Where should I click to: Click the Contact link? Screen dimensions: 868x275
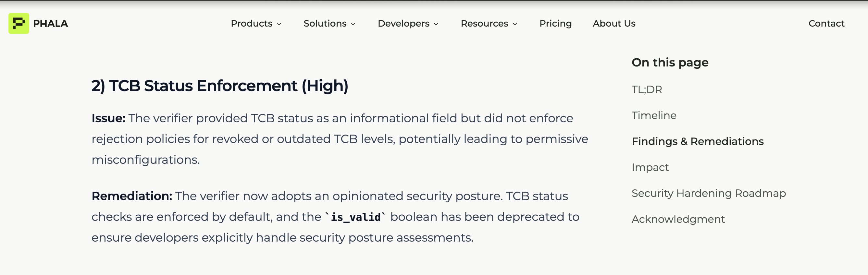(826, 24)
